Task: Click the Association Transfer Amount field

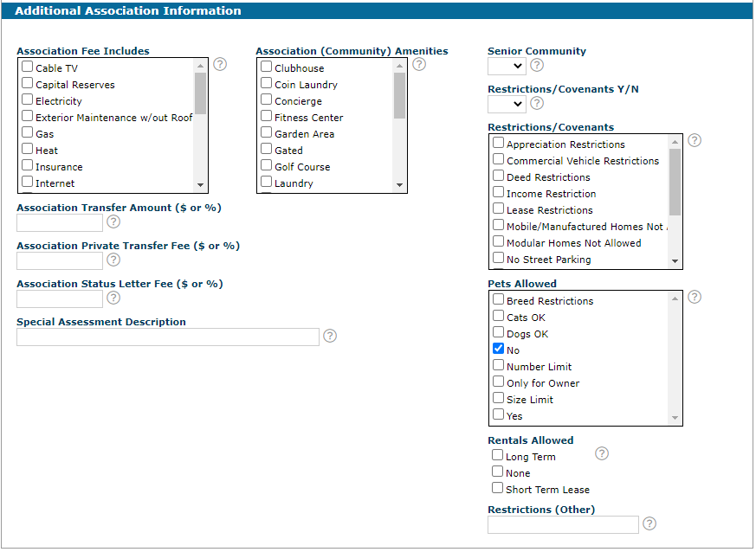Action: (x=60, y=222)
